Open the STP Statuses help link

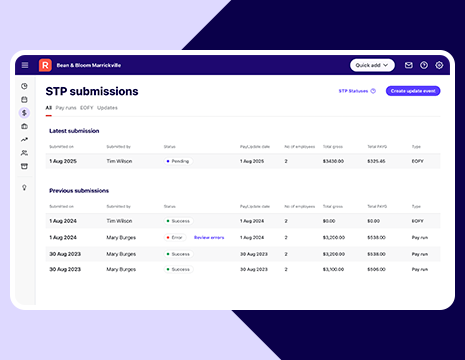(x=357, y=91)
